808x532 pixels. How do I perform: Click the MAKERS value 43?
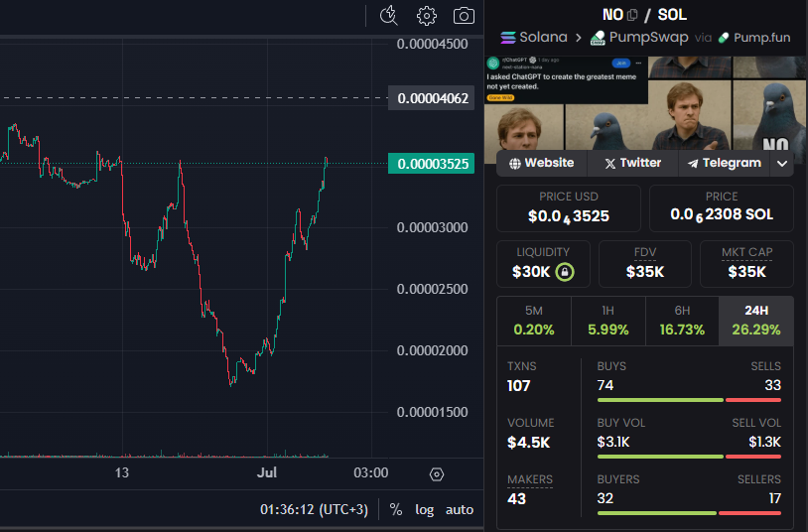point(516,499)
